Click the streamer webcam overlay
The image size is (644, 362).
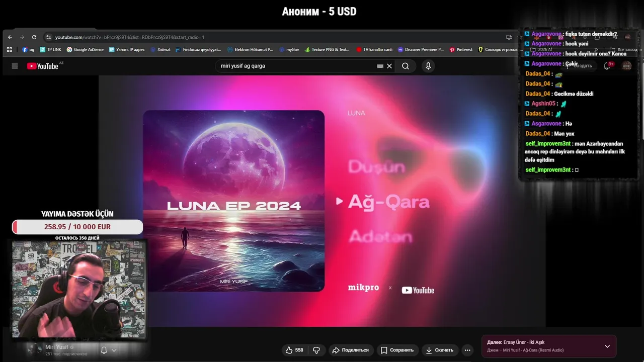click(79, 289)
